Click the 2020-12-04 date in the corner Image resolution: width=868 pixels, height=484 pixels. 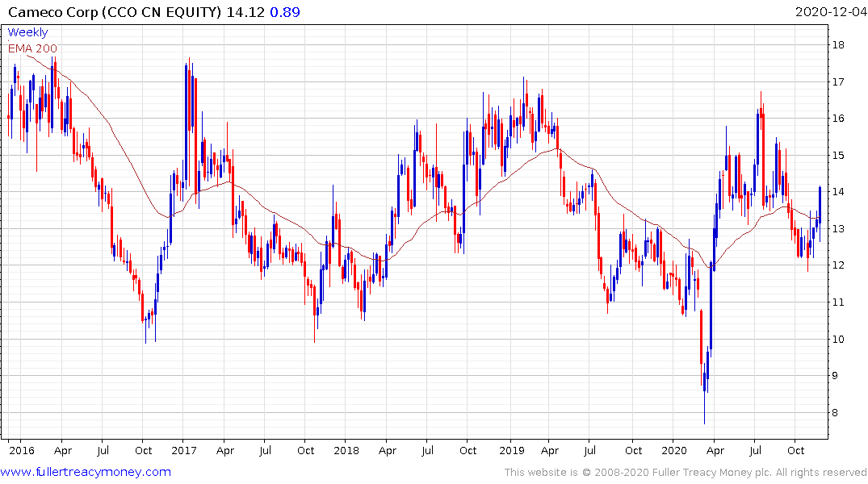tap(829, 12)
